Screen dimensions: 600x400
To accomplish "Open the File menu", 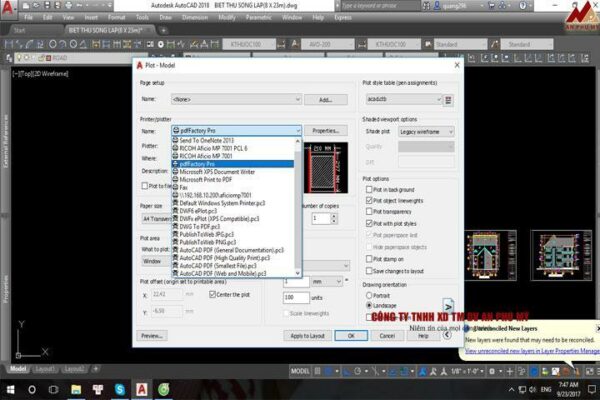I will point(28,18).
